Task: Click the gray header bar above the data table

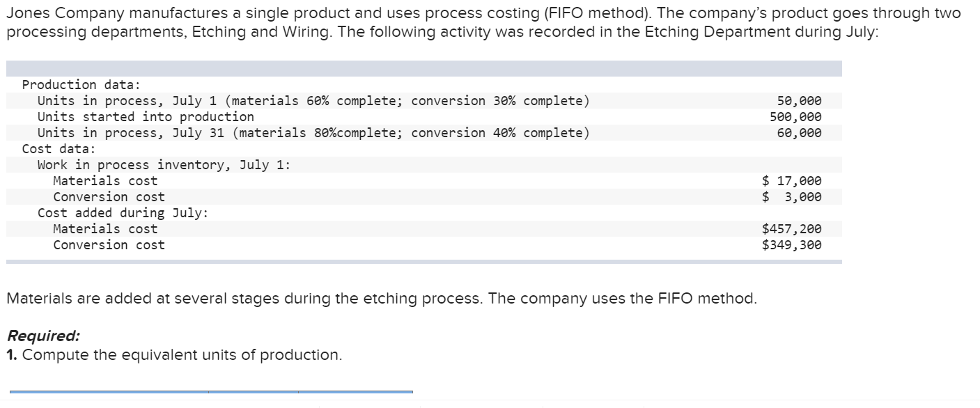Action: (424, 68)
